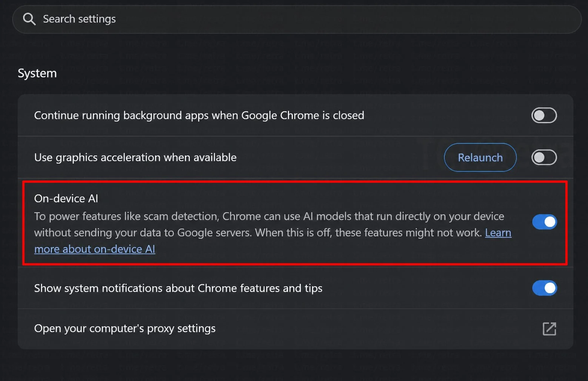Select the 'Open your computer's proxy settings' row text
Viewport: 588px width, 381px height.
[x=125, y=329]
